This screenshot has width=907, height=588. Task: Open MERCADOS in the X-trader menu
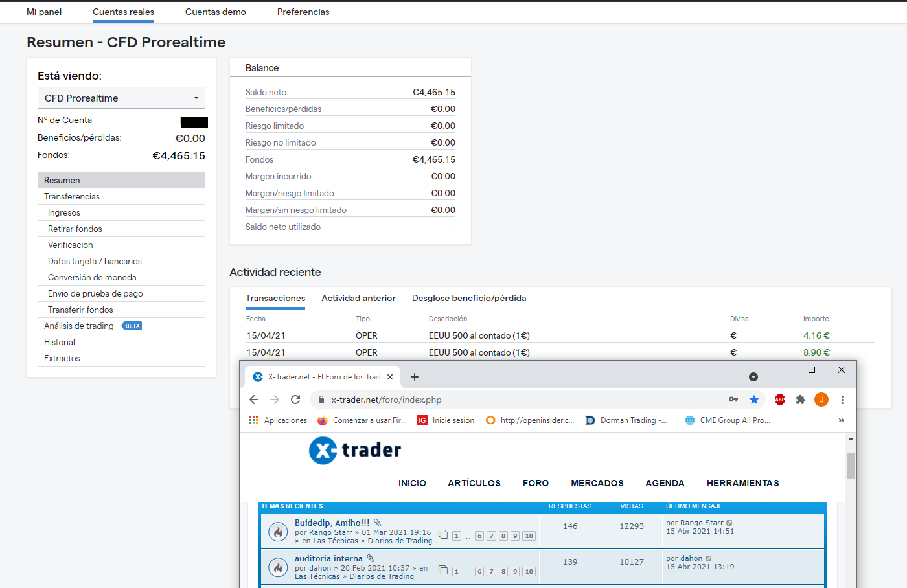(x=597, y=483)
